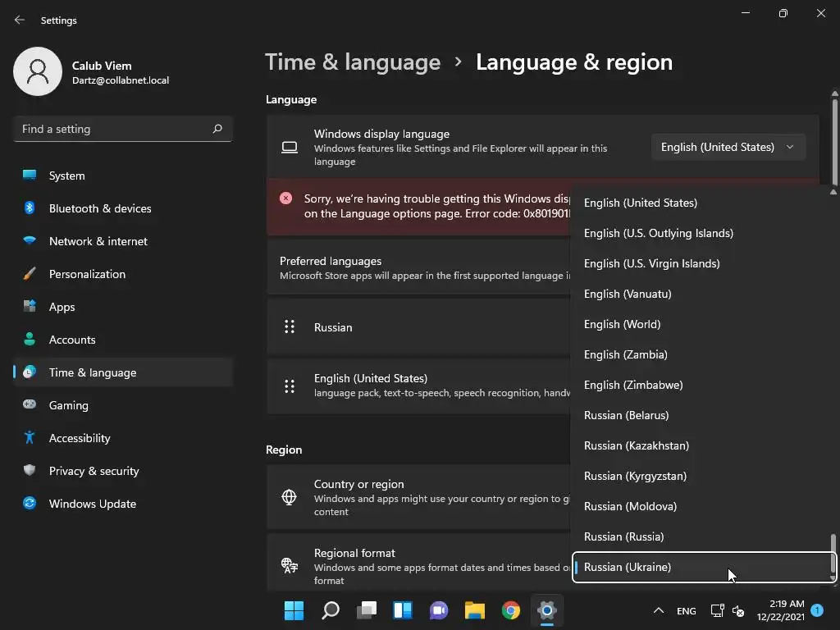Click the back arrow in Settings header
Viewport: 840px width, 630px height.
tap(20, 20)
